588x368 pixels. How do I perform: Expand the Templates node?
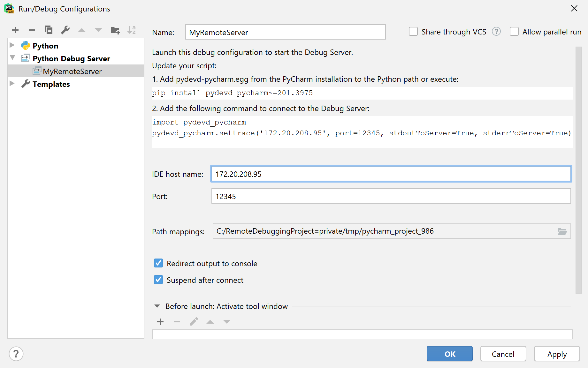point(12,84)
